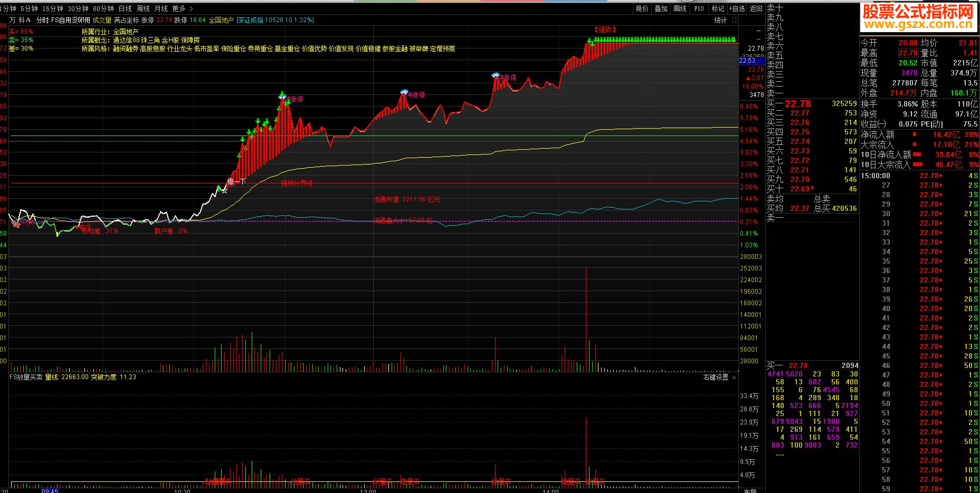The image size is (980, 493).
Task: Click the 强势 marker on chart
Action: coord(605,30)
